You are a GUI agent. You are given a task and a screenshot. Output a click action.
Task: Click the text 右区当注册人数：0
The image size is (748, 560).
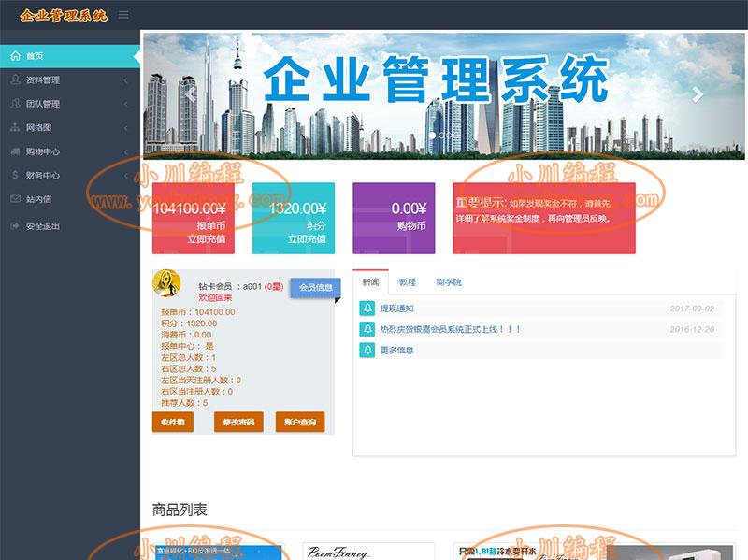tap(197, 392)
